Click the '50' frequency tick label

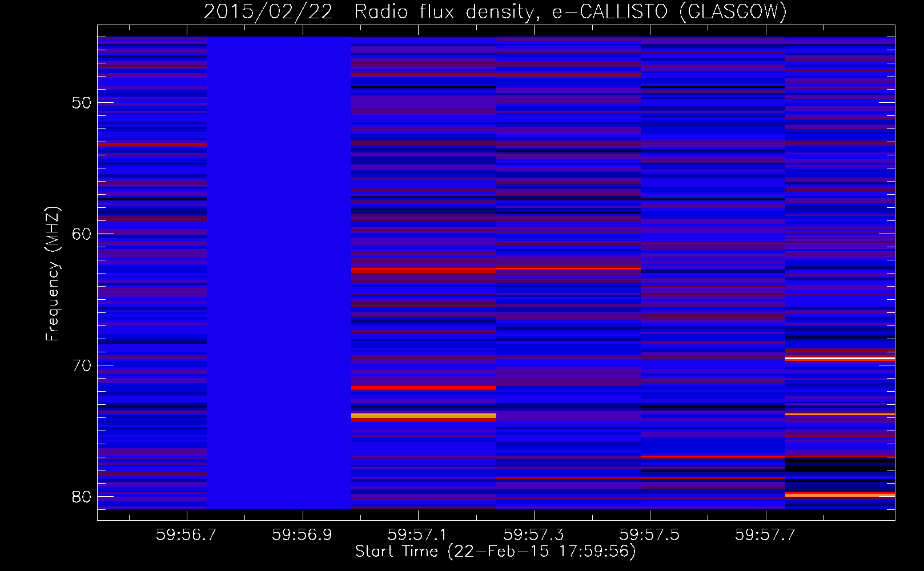(x=82, y=103)
